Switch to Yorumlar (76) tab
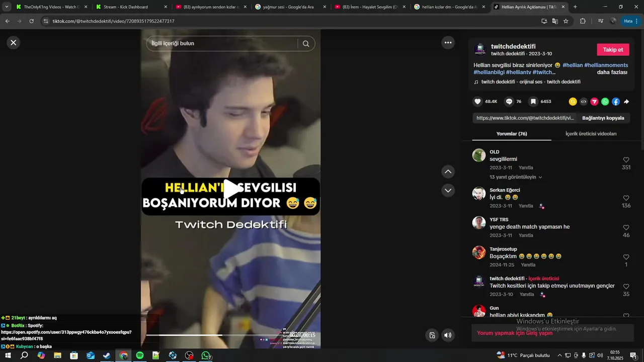 coord(512,134)
